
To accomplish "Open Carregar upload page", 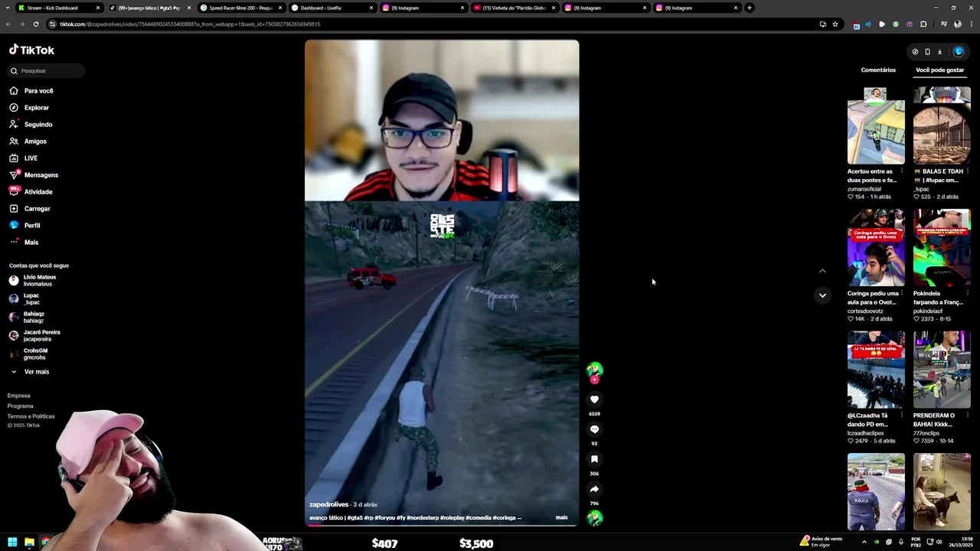I will (37, 209).
